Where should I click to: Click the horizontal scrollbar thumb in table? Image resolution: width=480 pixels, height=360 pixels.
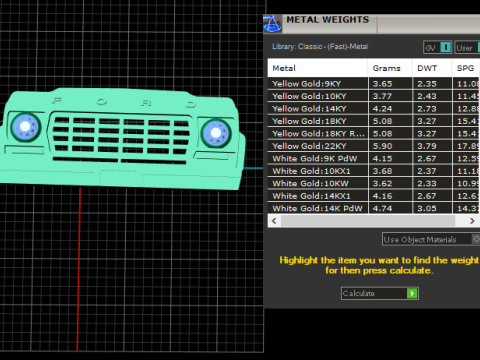pyautogui.click(x=368, y=221)
